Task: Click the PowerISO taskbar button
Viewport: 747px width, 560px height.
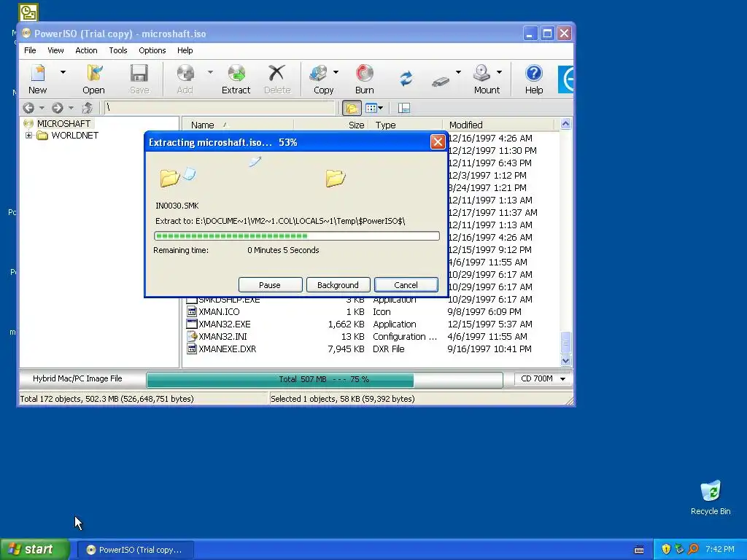Action: click(136, 550)
